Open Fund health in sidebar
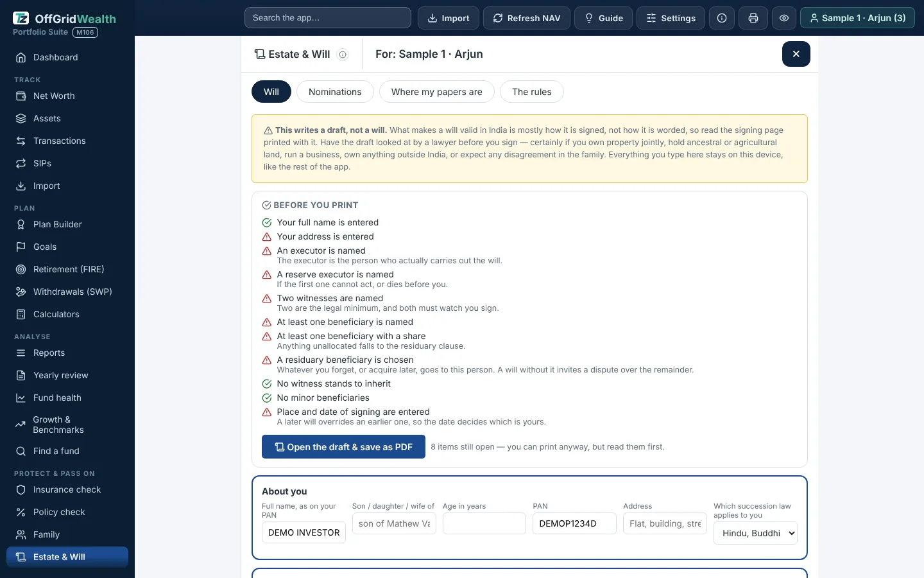This screenshot has width=924, height=578. pos(67,398)
